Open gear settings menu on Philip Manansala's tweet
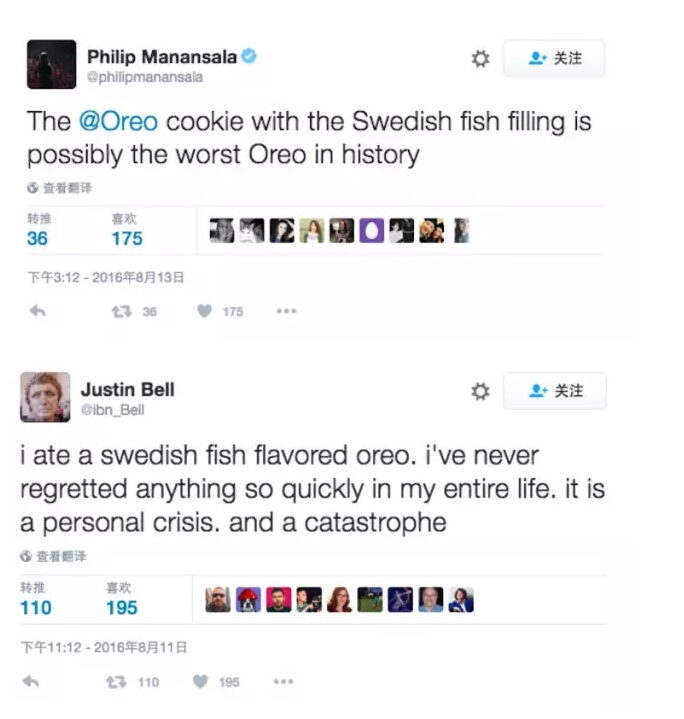The height and width of the screenshot is (719, 684). point(481,59)
